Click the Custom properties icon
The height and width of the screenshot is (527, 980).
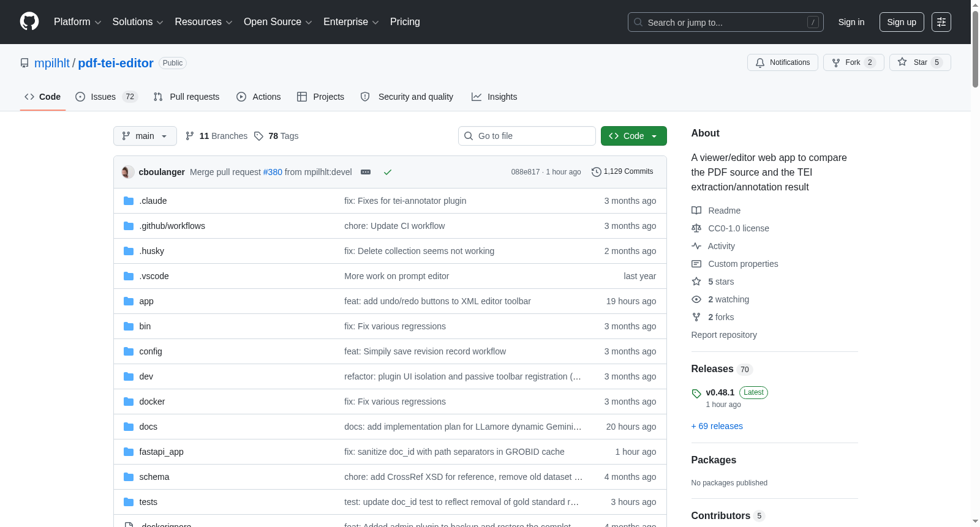[x=696, y=264]
